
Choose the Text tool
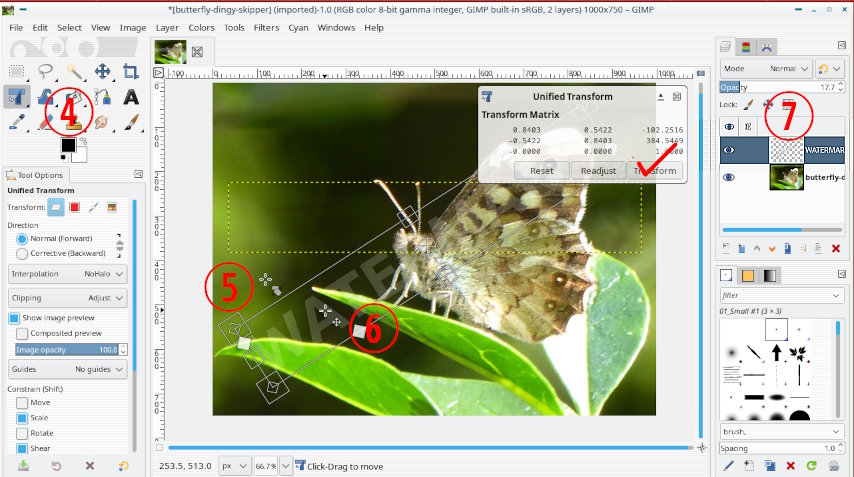click(131, 97)
